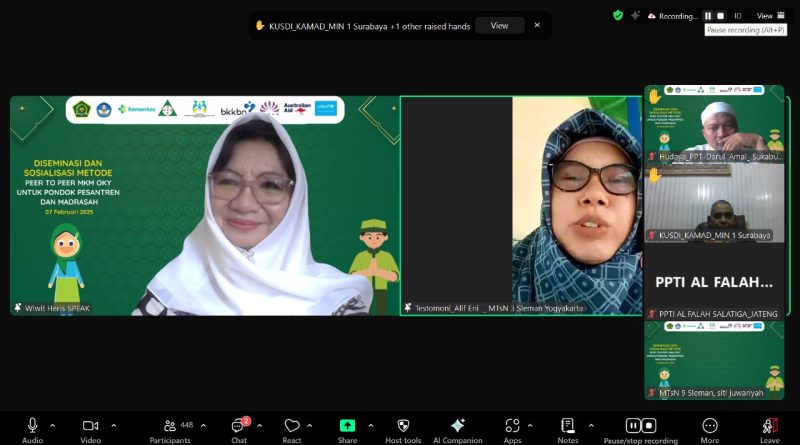Toggle the microphone Audio button
800x445 pixels.
(x=32, y=425)
